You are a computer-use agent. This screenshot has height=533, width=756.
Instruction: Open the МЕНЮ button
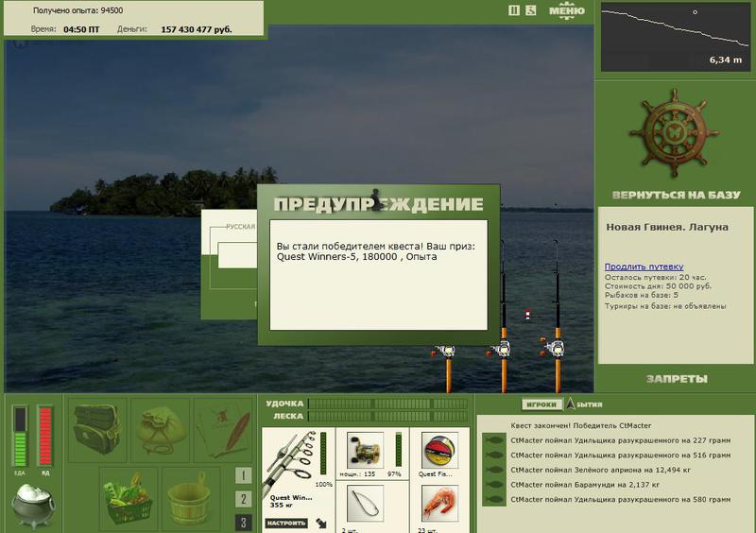point(566,10)
